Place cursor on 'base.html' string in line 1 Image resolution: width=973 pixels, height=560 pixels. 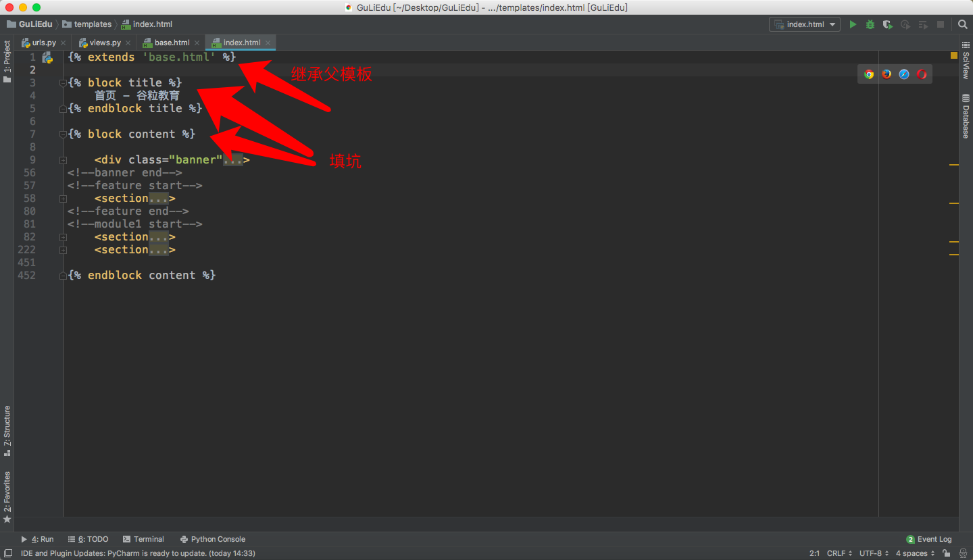click(x=178, y=57)
